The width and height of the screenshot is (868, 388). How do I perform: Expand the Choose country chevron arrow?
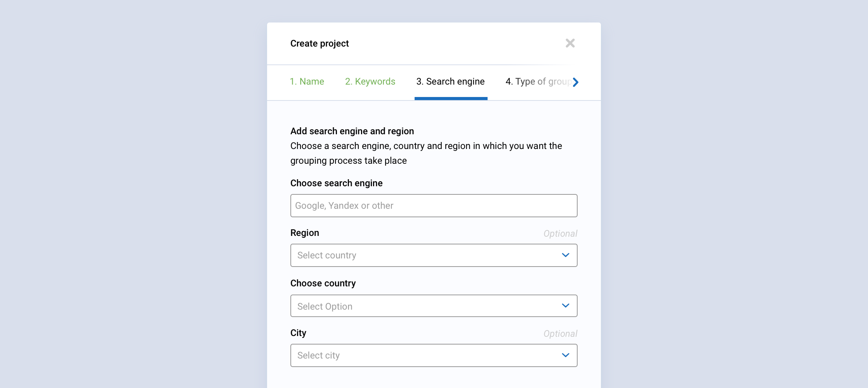(x=566, y=305)
